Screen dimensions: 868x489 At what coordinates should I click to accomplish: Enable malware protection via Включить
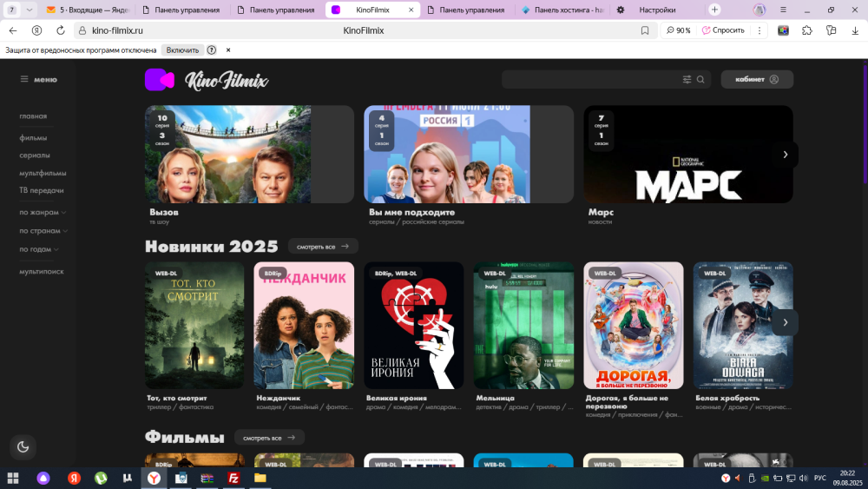coord(182,50)
